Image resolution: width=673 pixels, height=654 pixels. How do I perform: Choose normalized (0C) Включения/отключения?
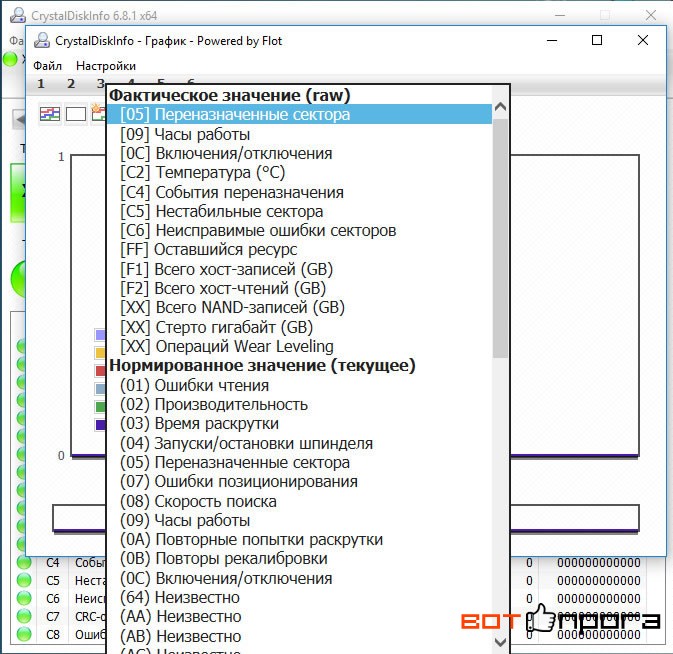299,578
